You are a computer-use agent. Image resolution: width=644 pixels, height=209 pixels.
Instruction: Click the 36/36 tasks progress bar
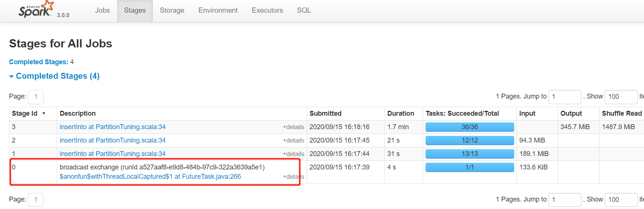469,127
